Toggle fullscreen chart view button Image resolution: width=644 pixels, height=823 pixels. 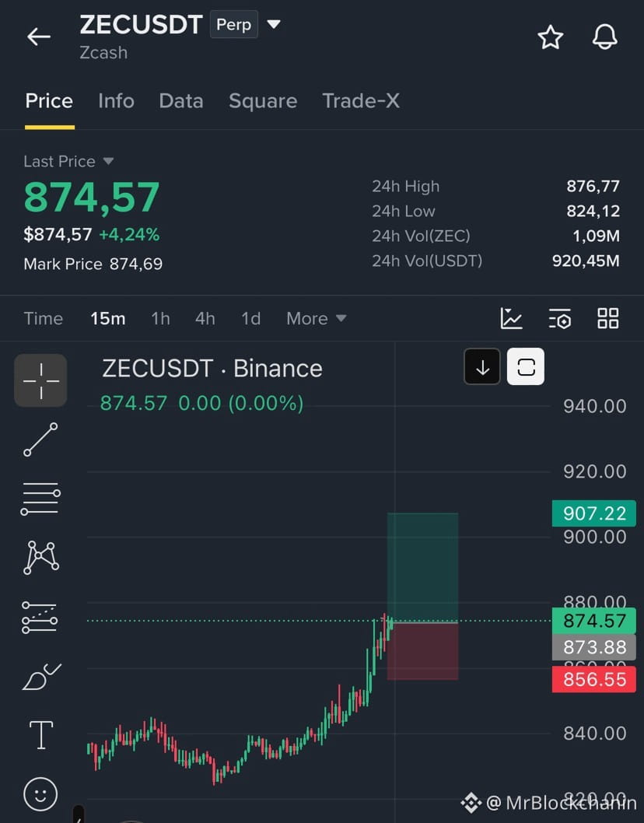pyautogui.click(x=525, y=366)
